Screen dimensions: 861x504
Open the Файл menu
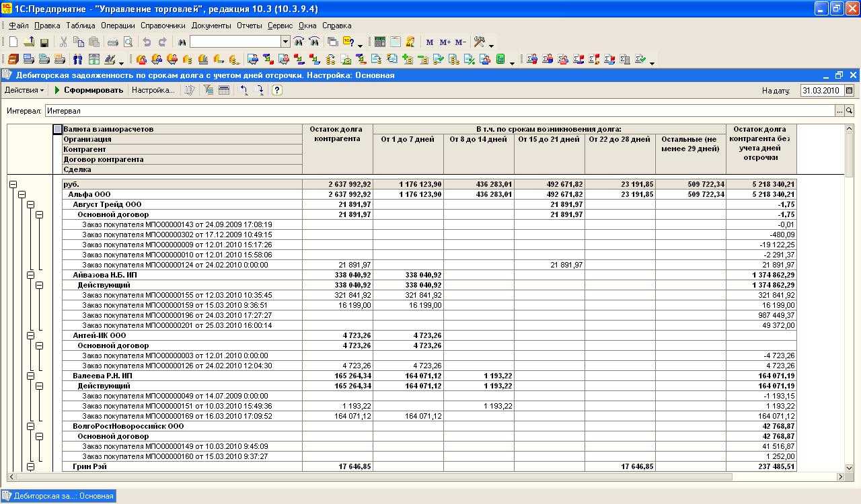click(x=19, y=26)
